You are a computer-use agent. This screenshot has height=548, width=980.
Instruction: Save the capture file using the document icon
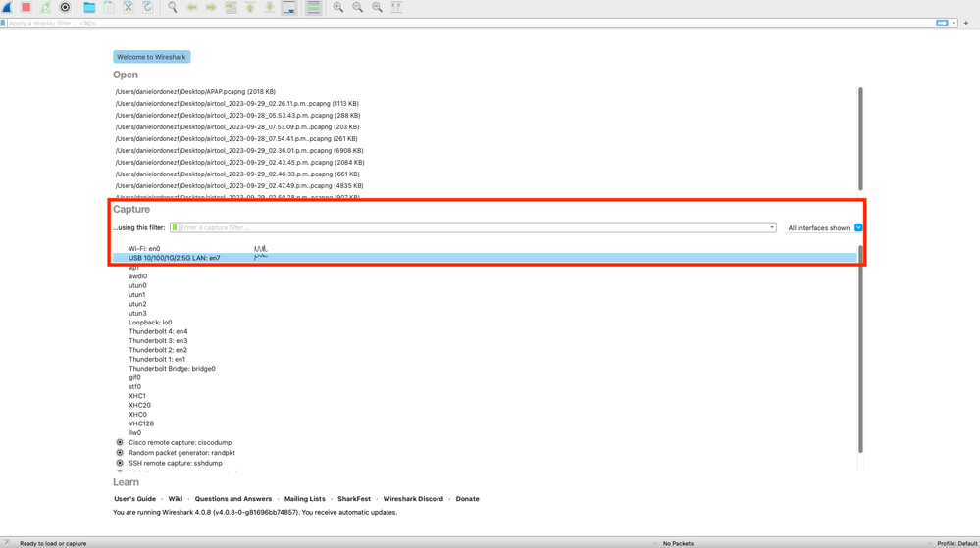(109, 8)
